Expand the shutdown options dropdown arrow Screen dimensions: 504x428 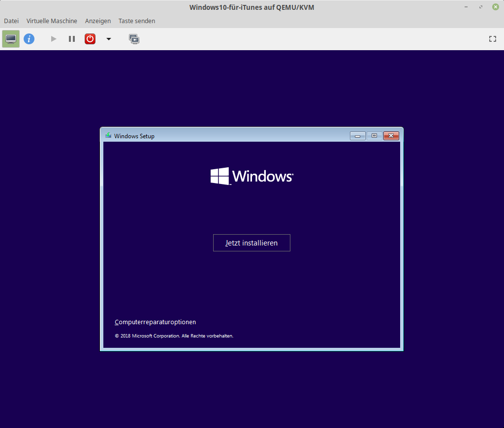[x=109, y=39]
